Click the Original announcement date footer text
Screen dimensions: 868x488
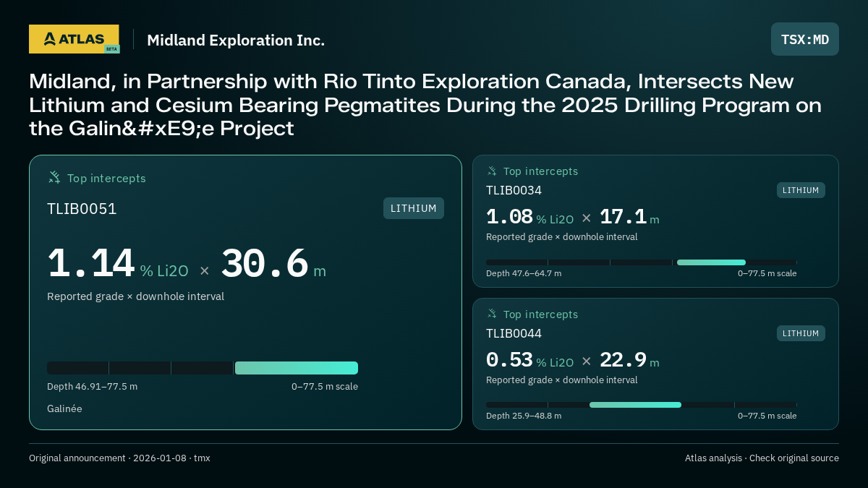119,458
